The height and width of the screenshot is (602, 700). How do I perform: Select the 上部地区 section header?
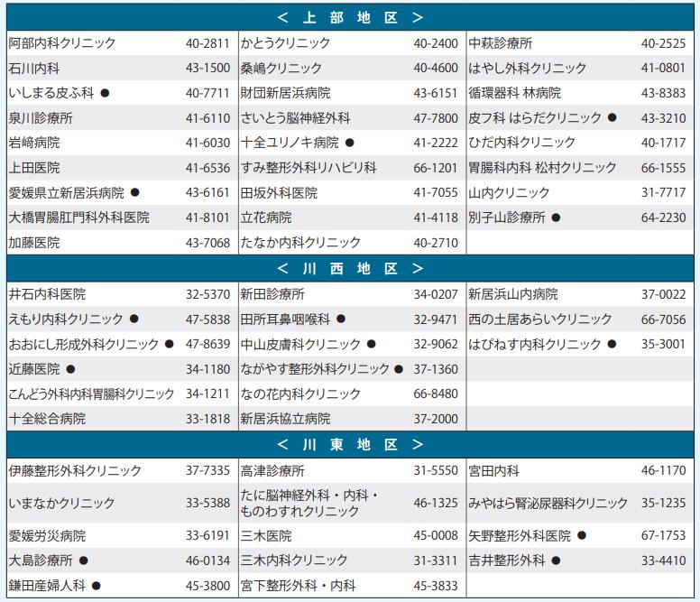point(350,17)
